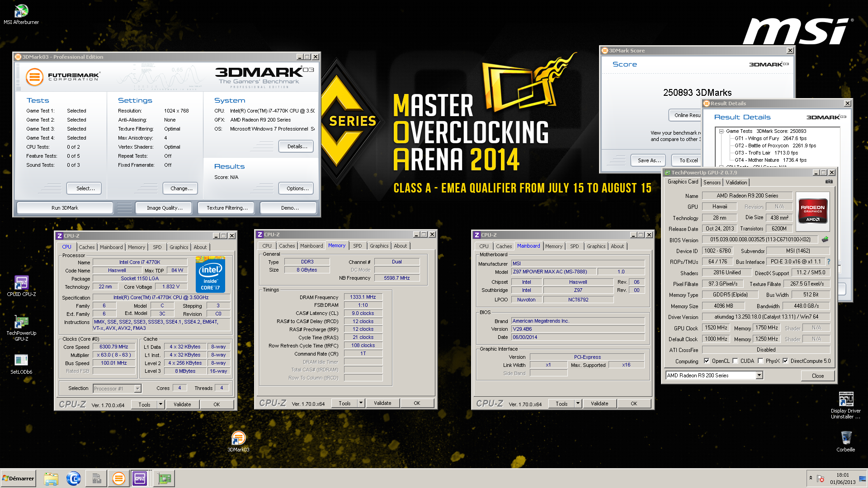Click Futuremark orange logo in 3DMark03
868x488 pixels.
[34, 77]
